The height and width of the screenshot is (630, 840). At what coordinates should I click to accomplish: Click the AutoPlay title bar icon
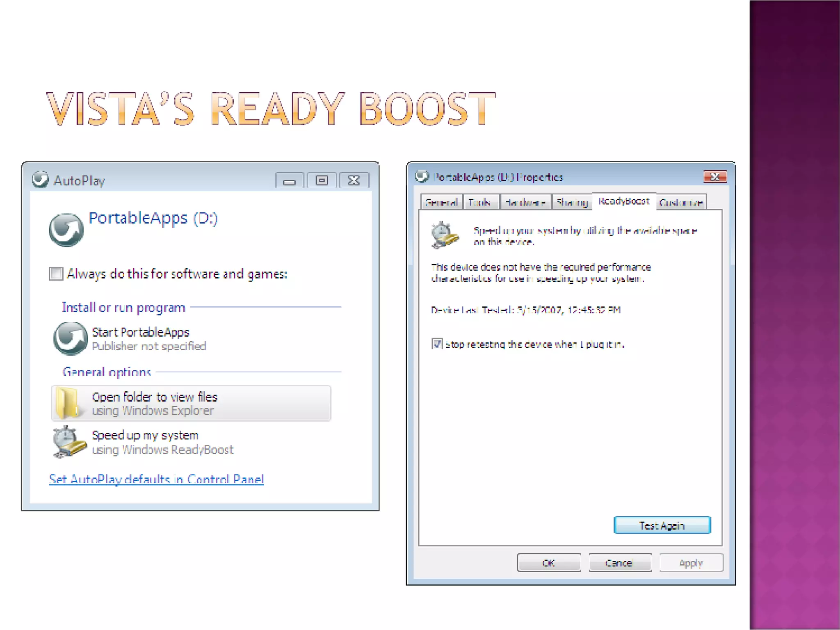pyautogui.click(x=40, y=180)
